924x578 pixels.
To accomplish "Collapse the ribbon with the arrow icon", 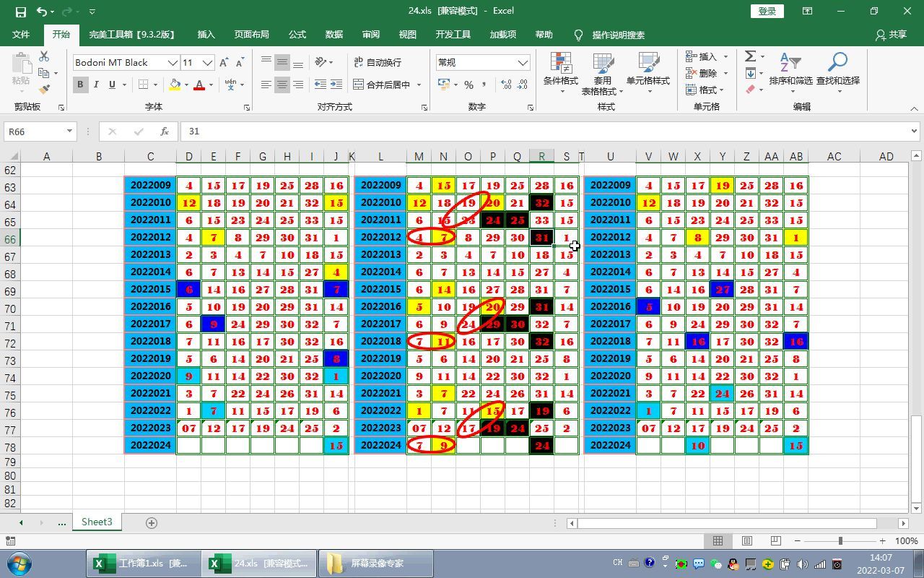I will tap(914, 108).
